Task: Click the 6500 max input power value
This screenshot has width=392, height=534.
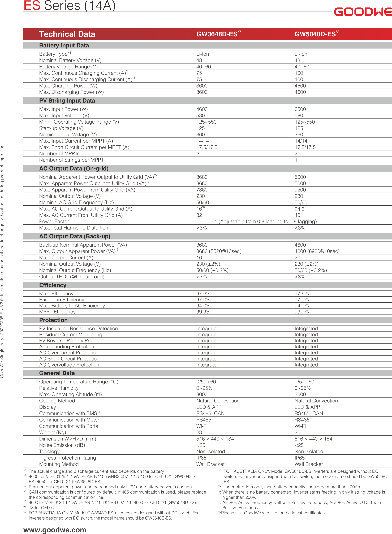Action: coord(300,109)
